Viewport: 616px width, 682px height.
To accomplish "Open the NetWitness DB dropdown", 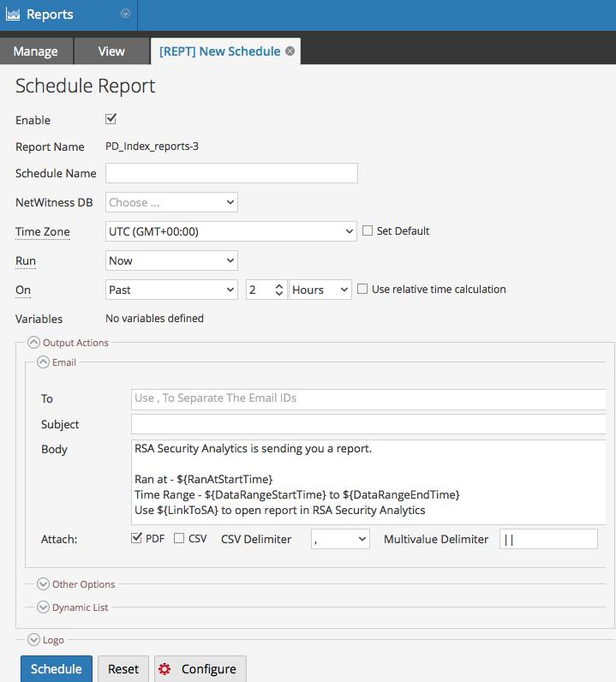I will point(171,203).
